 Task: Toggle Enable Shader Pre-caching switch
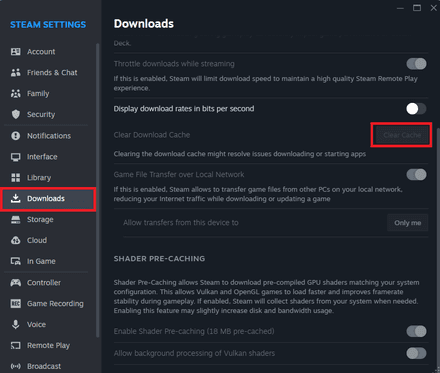pos(416,331)
